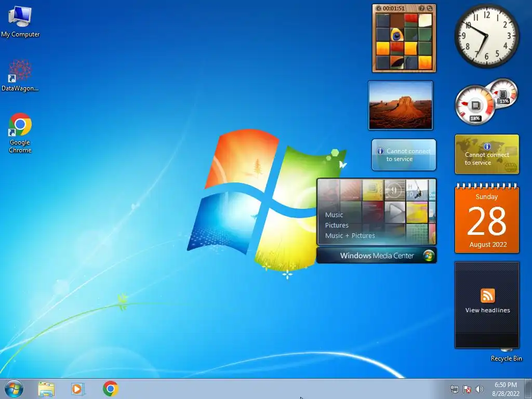
Task: Click the play-arrow thumbnail in Media Center gadget
Action: click(395, 212)
